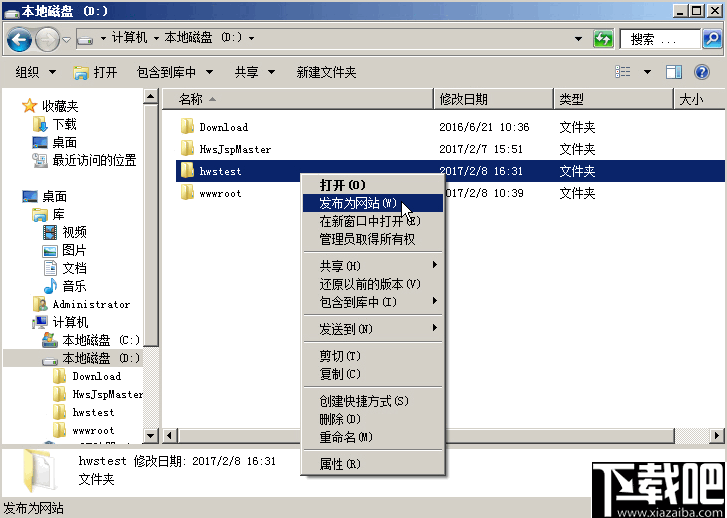727x518 pixels.
Task: Click the 视频 library icon
Action: [x=50, y=232]
